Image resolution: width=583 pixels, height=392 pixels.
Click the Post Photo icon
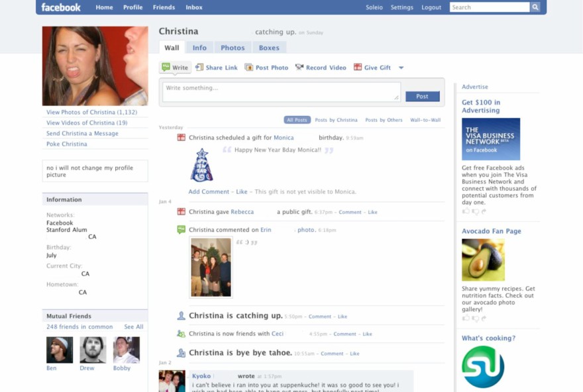tap(249, 68)
